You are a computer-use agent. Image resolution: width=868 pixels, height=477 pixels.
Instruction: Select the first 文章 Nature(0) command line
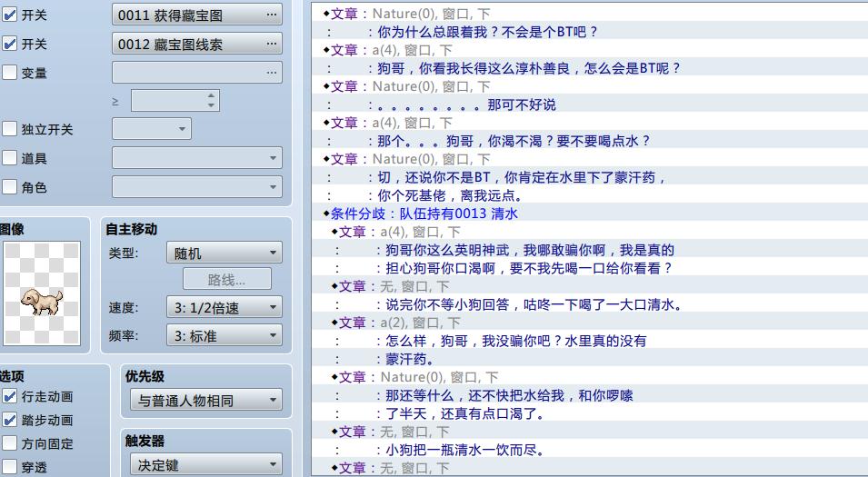tap(589, 14)
